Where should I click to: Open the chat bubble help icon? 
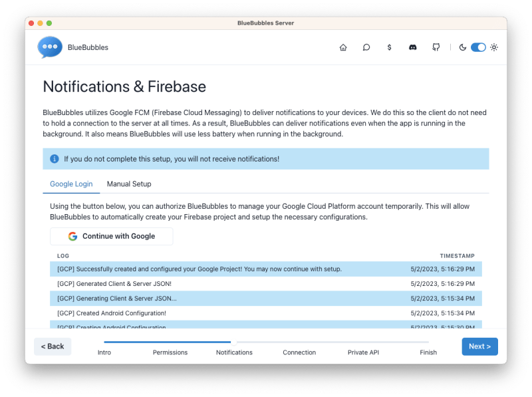click(366, 47)
